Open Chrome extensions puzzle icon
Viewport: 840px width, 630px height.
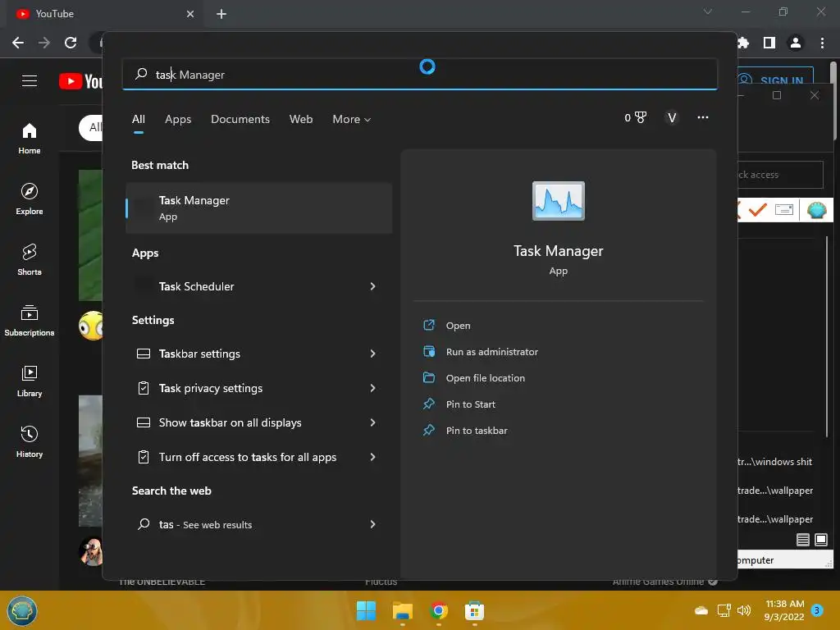pyautogui.click(x=742, y=43)
